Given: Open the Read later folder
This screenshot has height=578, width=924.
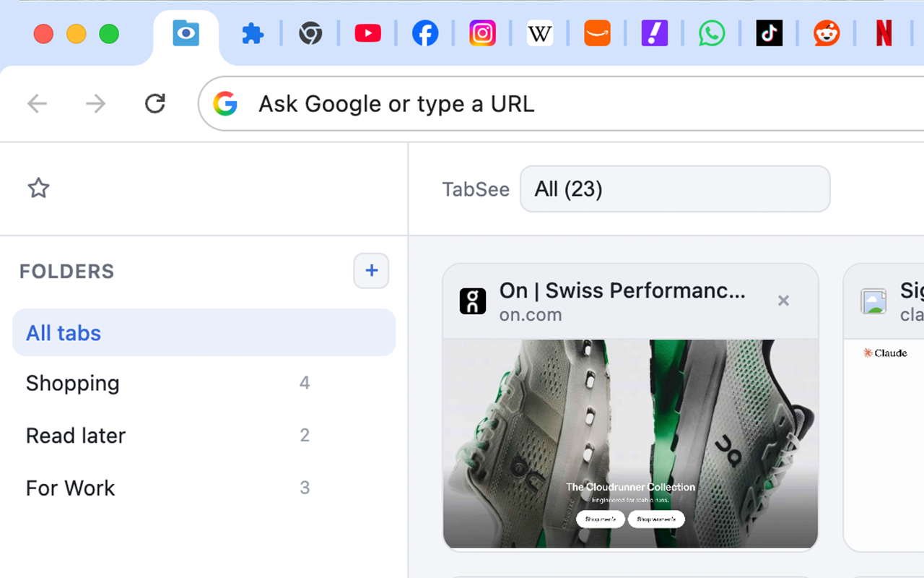Looking at the screenshot, I should (x=204, y=435).
